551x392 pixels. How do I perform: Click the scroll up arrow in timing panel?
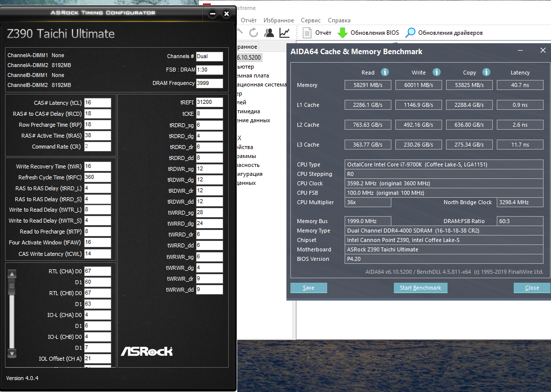coord(12,274)
